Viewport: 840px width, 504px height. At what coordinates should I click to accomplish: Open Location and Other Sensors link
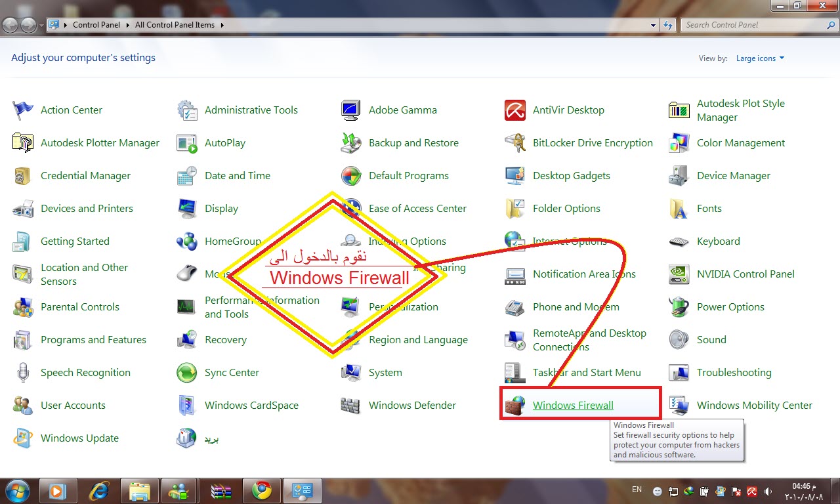[84, 274]
